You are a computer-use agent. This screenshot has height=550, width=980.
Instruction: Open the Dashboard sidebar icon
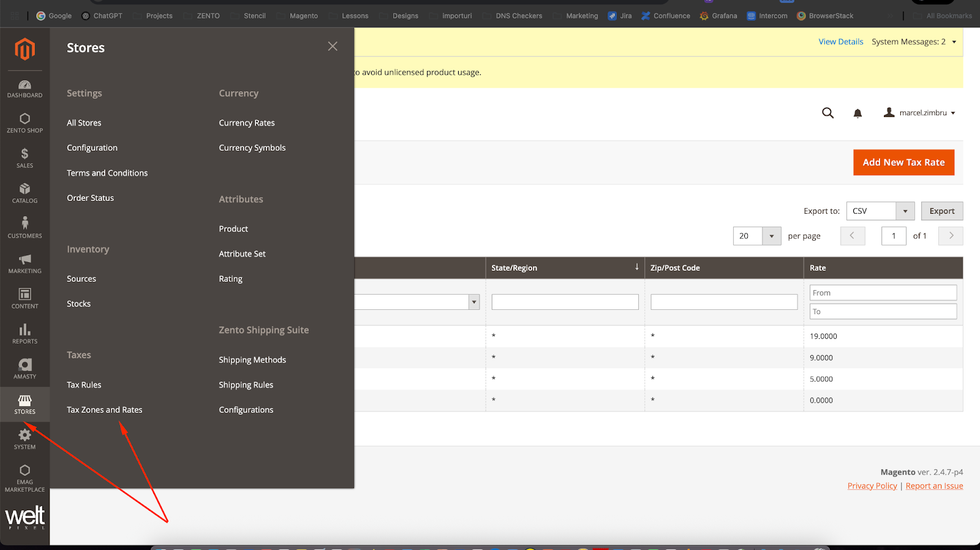click(24, 89)
